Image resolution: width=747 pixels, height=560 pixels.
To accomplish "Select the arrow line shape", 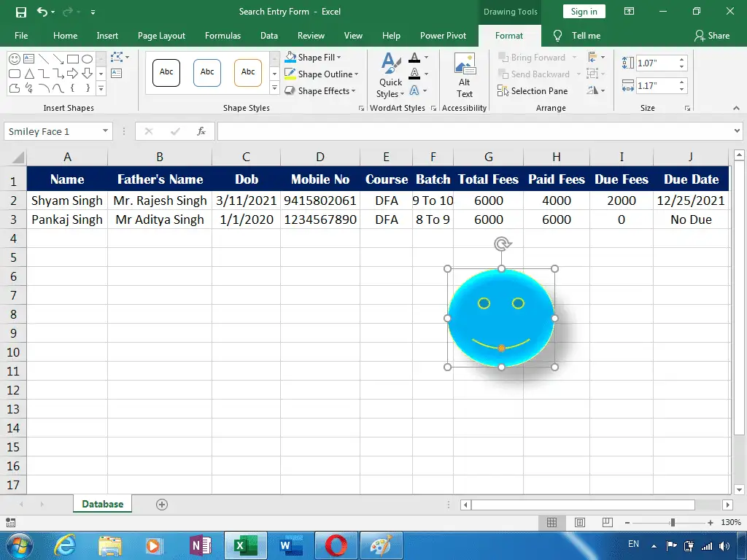I will point(58,59).
